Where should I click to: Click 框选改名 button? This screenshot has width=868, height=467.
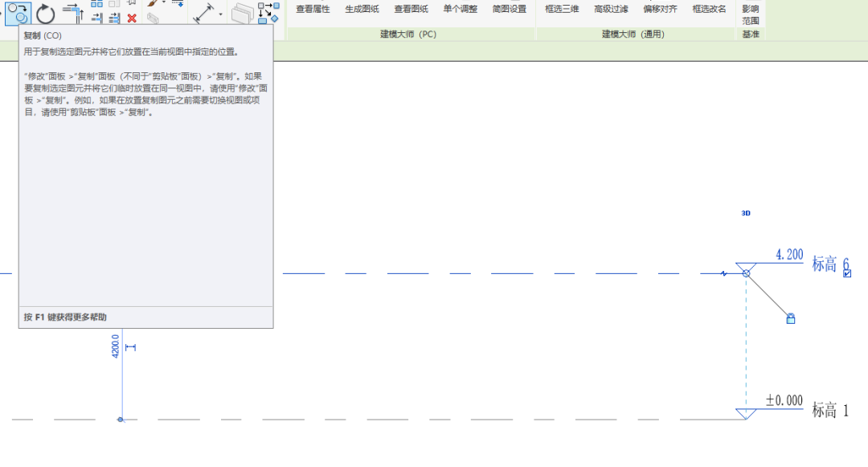point(709,9)
